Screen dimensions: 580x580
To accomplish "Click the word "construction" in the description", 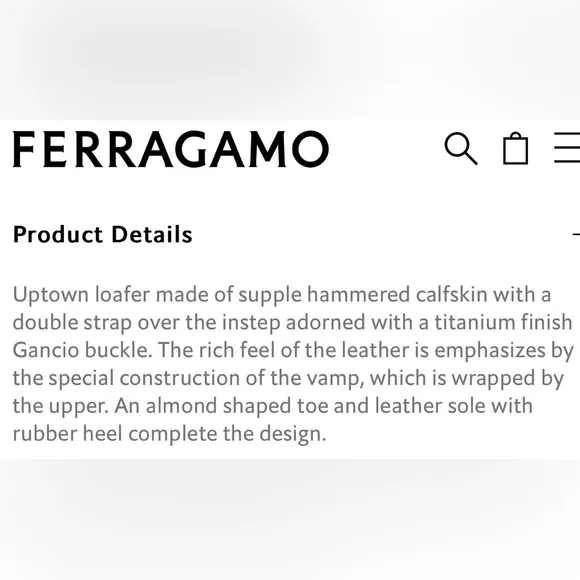I will [179, 378].
